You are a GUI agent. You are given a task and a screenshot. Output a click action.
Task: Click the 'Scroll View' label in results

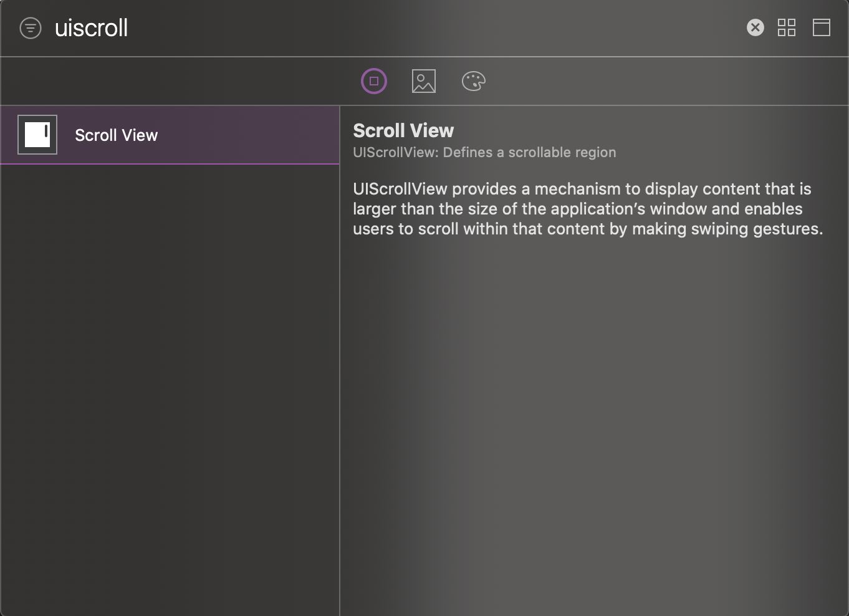point(117,135)
